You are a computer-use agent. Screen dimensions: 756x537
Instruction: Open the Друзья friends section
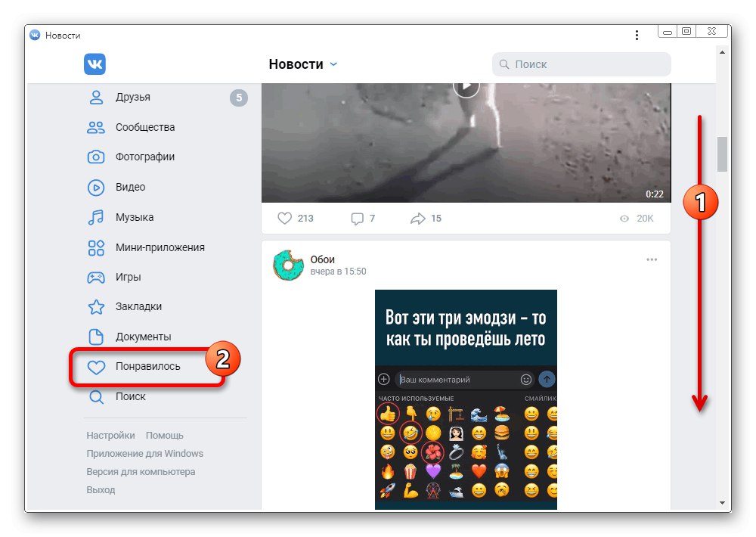pyautogui.click(x=167, y=98)
